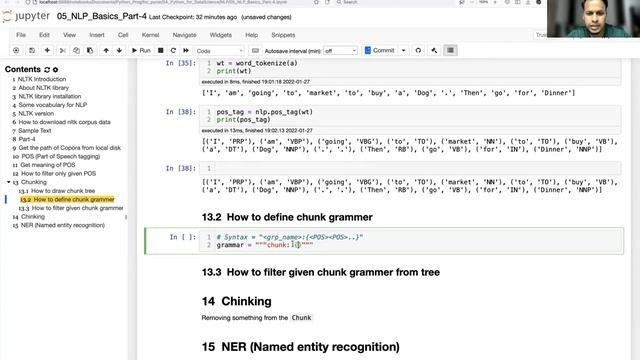Viewport: 640px width, 360px height.
Task: Go to NLTK version in Contents
Action: (36, 113)
